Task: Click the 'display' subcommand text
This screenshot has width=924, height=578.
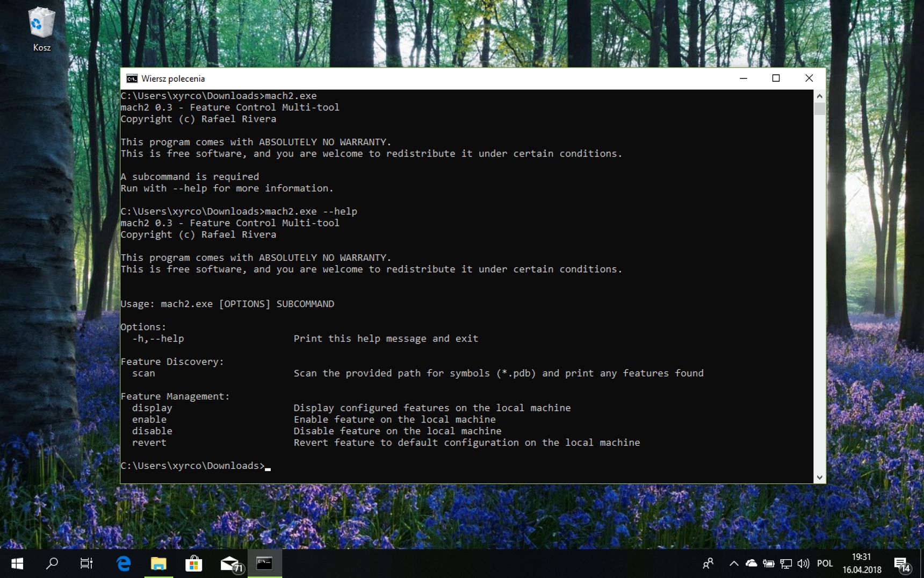Action: click(x=152, y=408)
